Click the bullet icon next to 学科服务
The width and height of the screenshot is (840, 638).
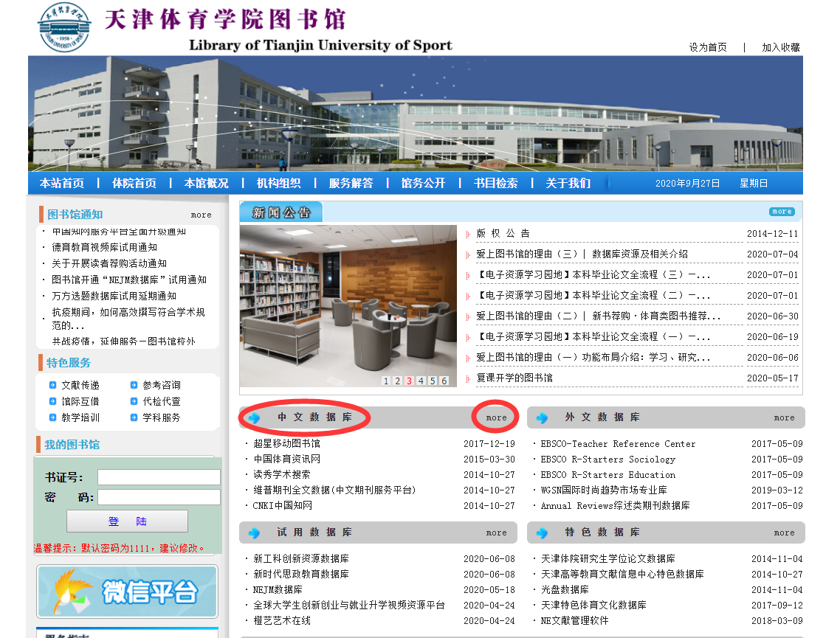(134, 417)
